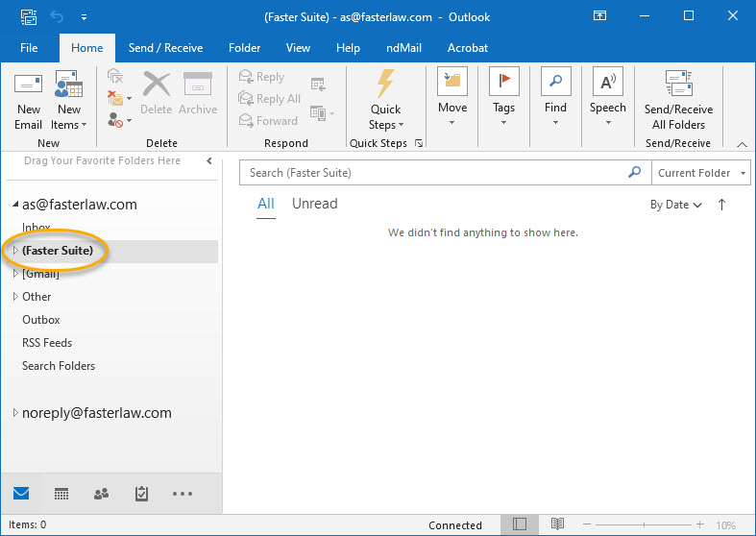Expand the Other folder

15,297
